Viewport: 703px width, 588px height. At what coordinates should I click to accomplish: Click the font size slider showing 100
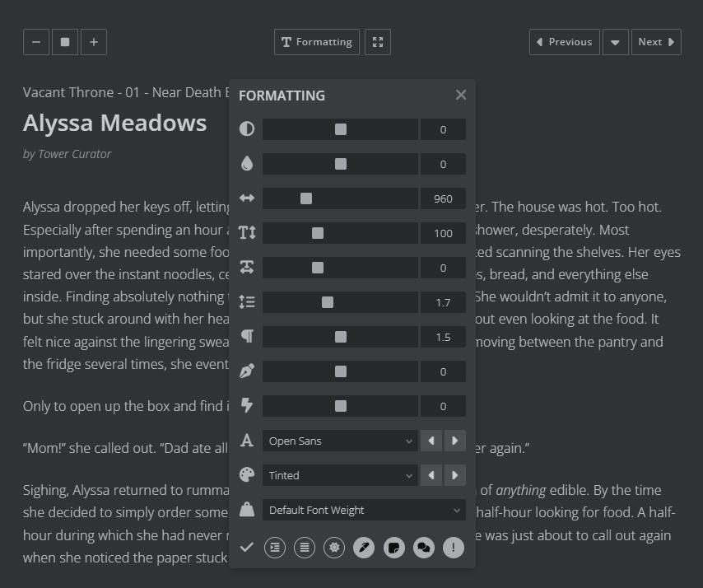[x=340, y=233]
